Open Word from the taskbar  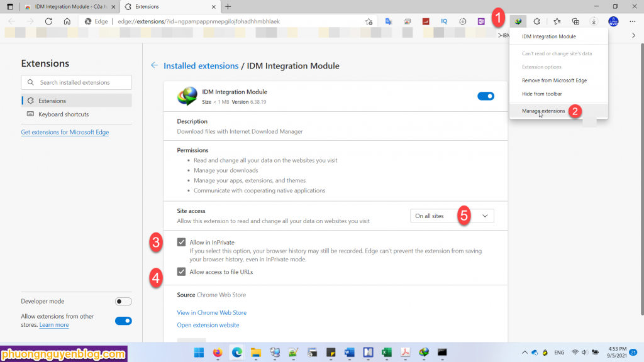coord(349,353)
